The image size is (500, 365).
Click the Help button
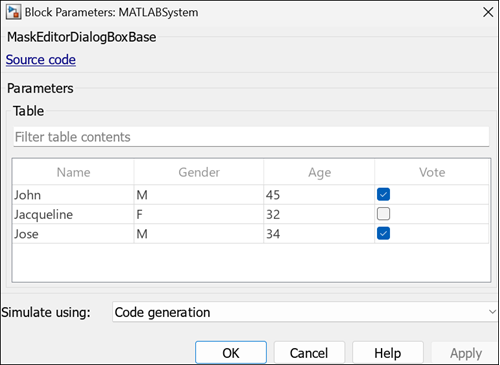pyautogui.click(x=388, y=353)
